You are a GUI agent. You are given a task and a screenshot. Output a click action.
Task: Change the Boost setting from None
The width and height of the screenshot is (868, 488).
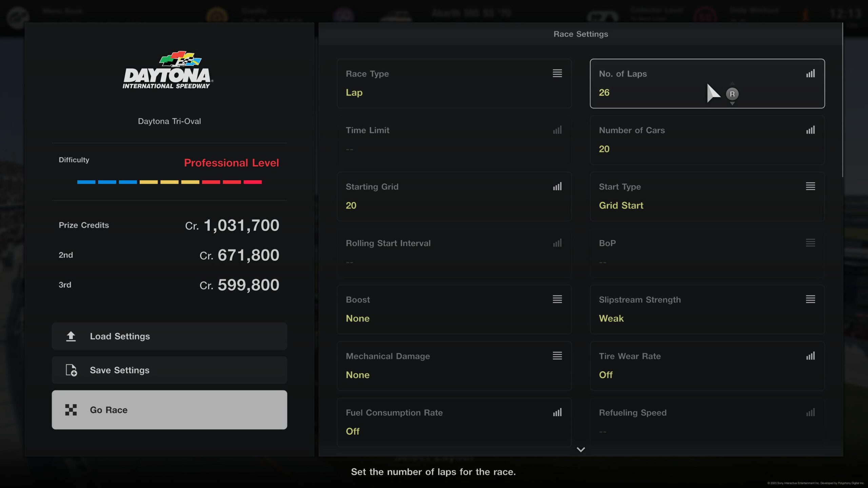pyautogui.click(x=454, y=309)
